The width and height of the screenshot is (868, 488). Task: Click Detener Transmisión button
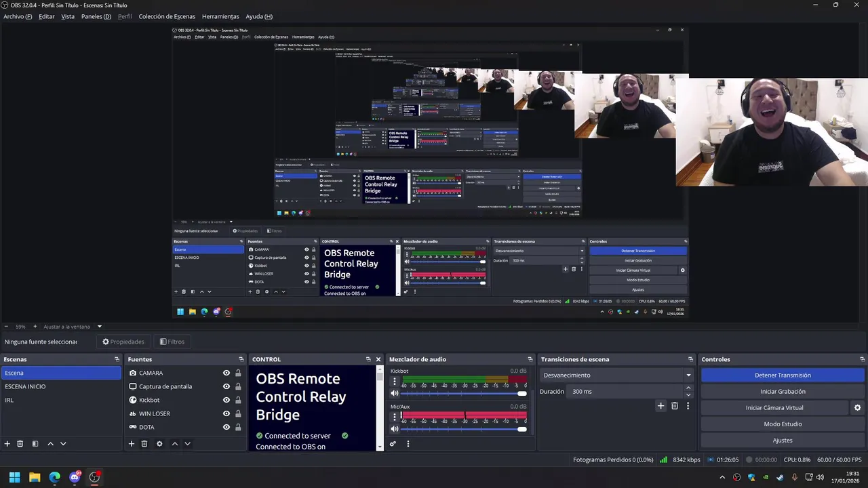click(783, 375)
